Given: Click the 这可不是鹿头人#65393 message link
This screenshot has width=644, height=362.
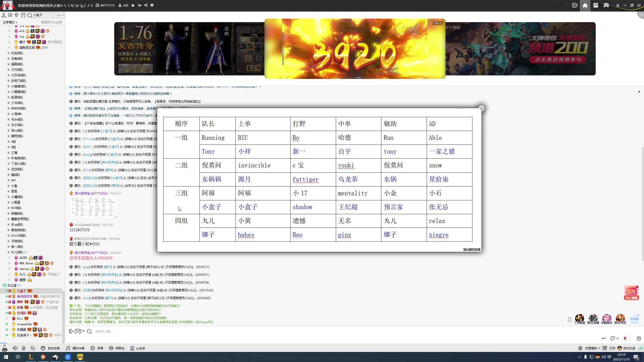Looking at the screenshot, I should [x=91, y=258].
